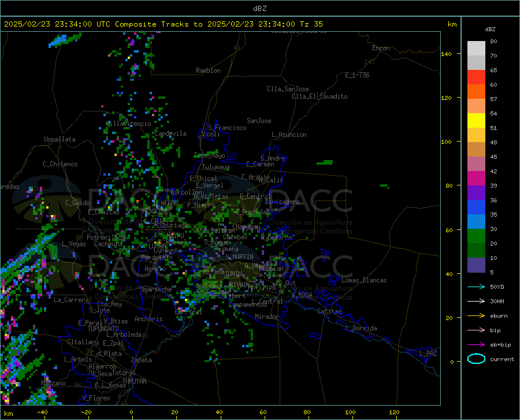Click the white 30HM arrow icon
Viewport: 520px width, 420px height.
476,302
